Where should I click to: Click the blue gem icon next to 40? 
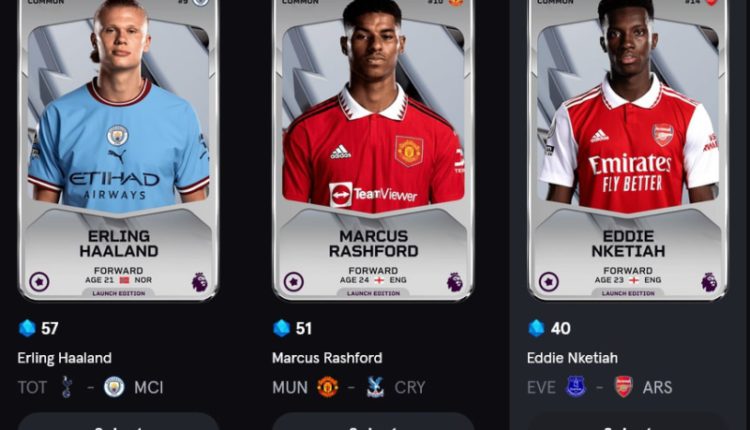click(536, 328)
